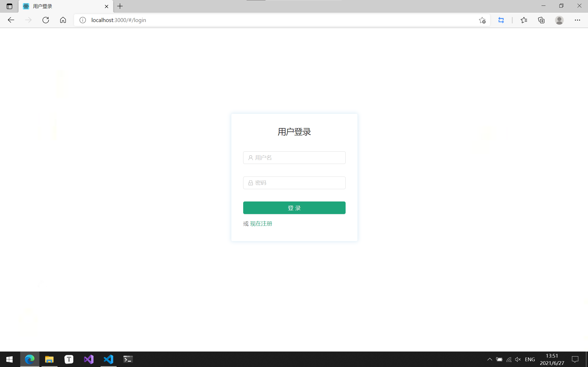The width and height of the screenshot is (588, 367).
Task: View site information icon in address bar
Action: click(x=83, y=20)
